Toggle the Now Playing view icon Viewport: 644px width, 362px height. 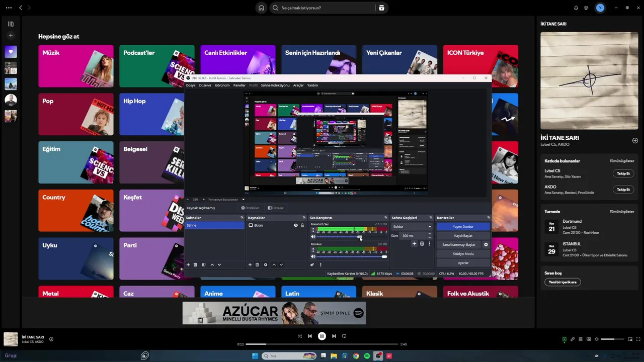[x=565, y=339]
